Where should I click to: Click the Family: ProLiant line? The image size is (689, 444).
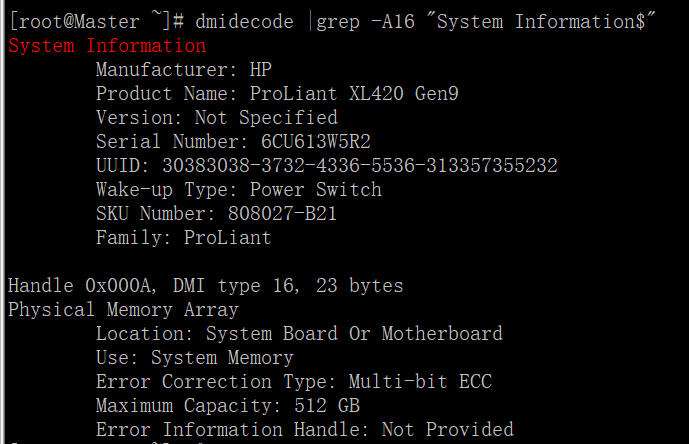183,237
